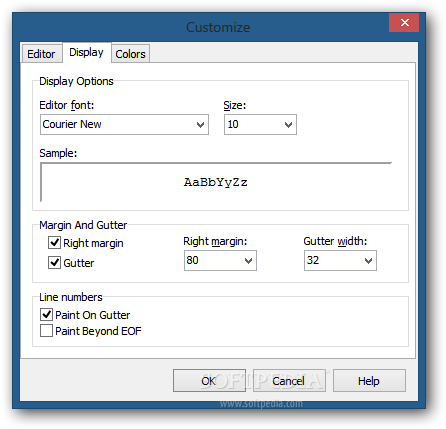Click the Line numbers group label
This screenshot has height=429, width=446.
(71, 297)
